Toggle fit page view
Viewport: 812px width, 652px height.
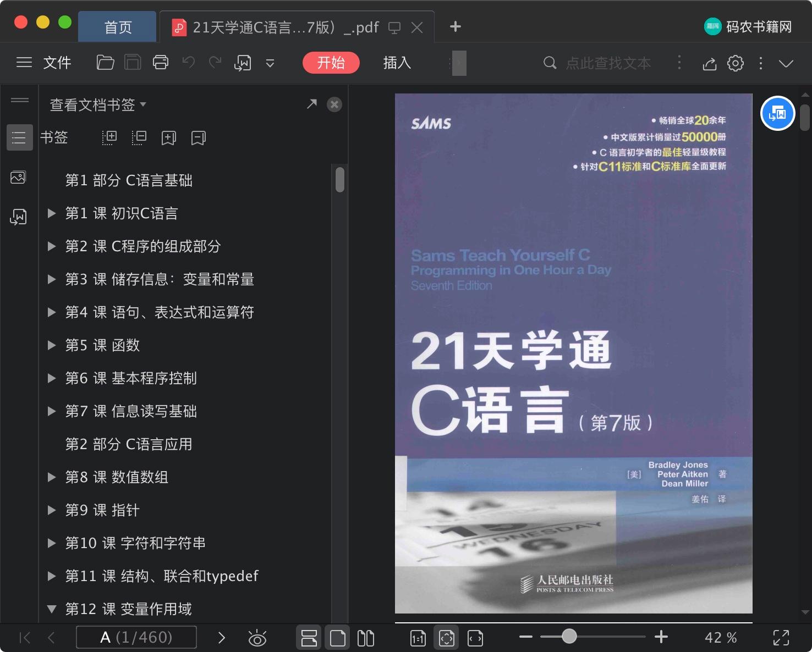pyautogui.click(x=447, y=638)
